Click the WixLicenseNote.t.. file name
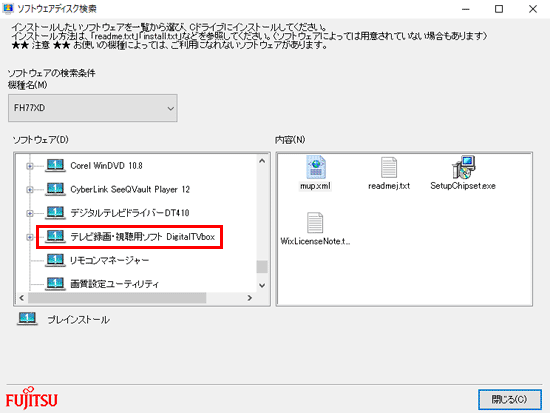550x413 pixels. click(315, 241)
